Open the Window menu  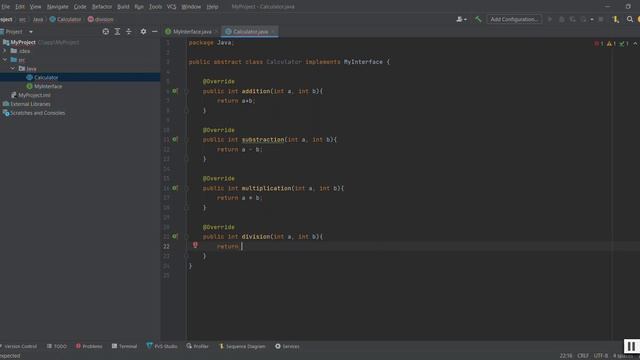[191, 7]
